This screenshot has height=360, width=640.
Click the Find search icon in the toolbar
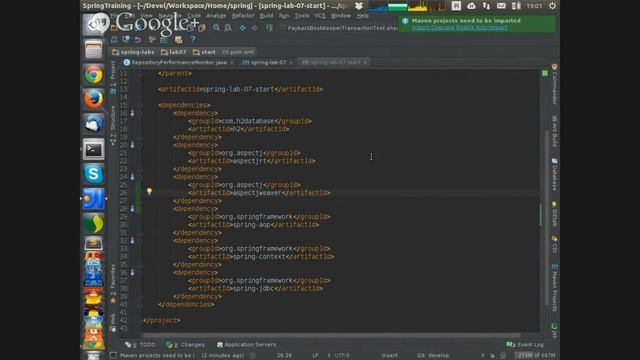point(216,28)
